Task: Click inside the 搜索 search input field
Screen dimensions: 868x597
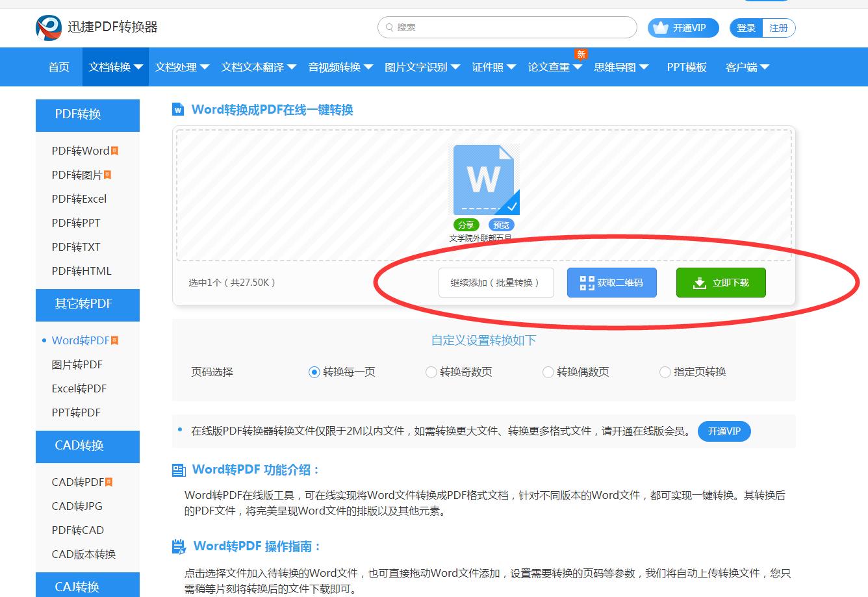Action: click(x=507, y=27)
